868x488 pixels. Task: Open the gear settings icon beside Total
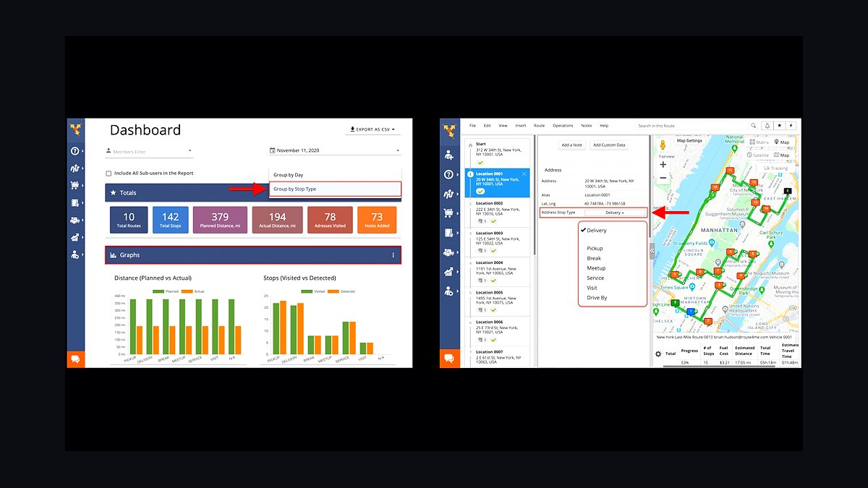click(658, 354)
